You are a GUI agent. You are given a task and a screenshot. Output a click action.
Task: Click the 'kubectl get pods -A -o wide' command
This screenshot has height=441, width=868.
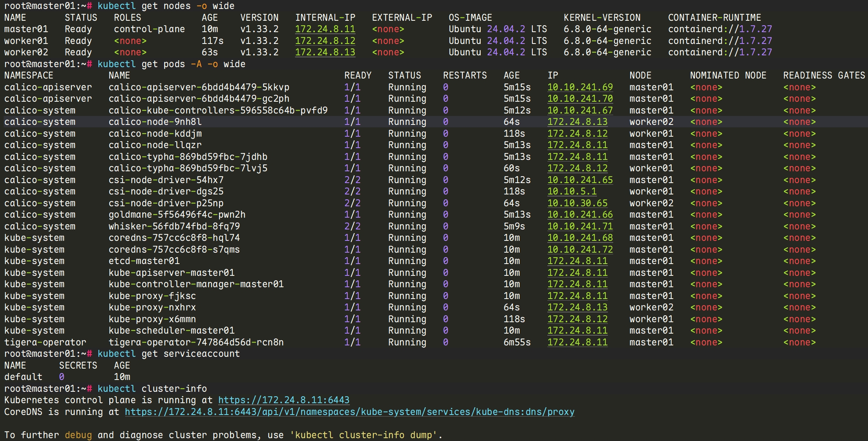point(171,64)
